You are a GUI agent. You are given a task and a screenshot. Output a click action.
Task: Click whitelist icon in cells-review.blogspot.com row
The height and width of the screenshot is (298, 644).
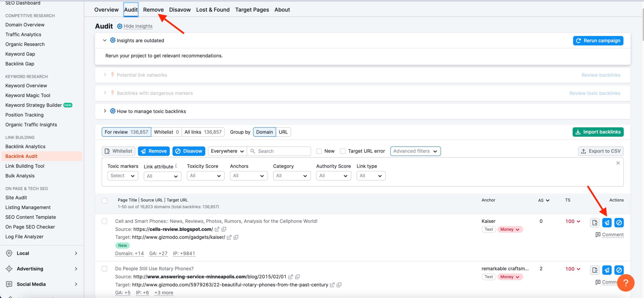click(x=595, y=223)
